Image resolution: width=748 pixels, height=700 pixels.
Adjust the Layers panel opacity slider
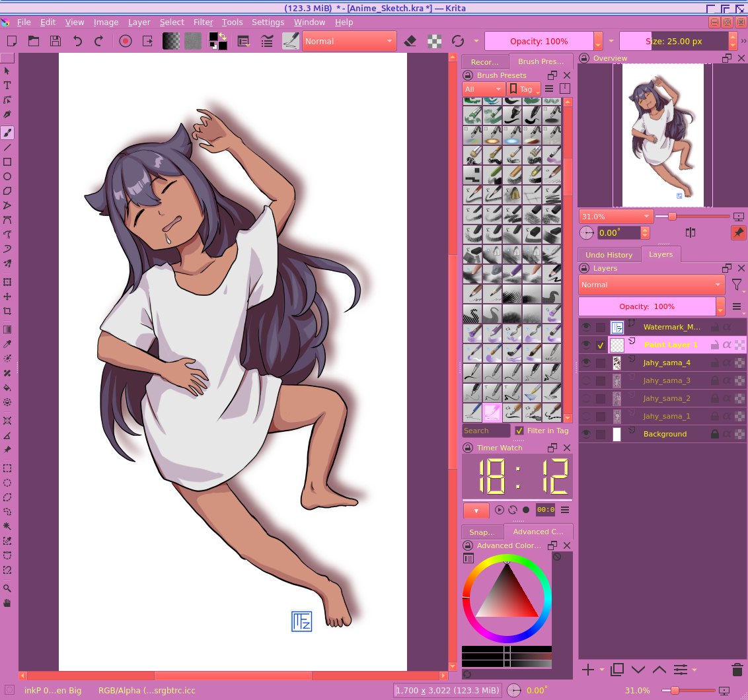click(x=646, y=306)
